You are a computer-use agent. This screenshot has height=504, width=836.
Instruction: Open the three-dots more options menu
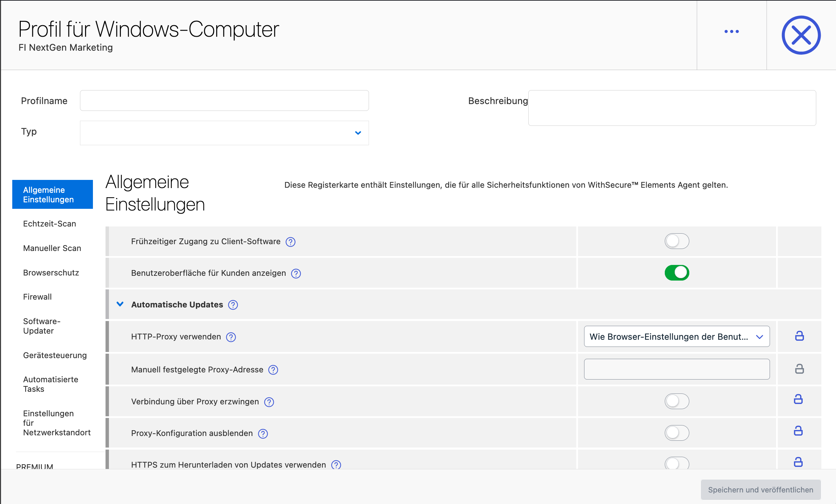731,32
